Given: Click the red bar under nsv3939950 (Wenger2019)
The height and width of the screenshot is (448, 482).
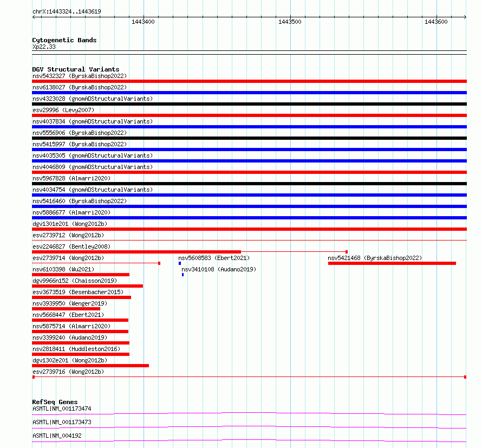Looking at the screenshot, I should (66, 309).
